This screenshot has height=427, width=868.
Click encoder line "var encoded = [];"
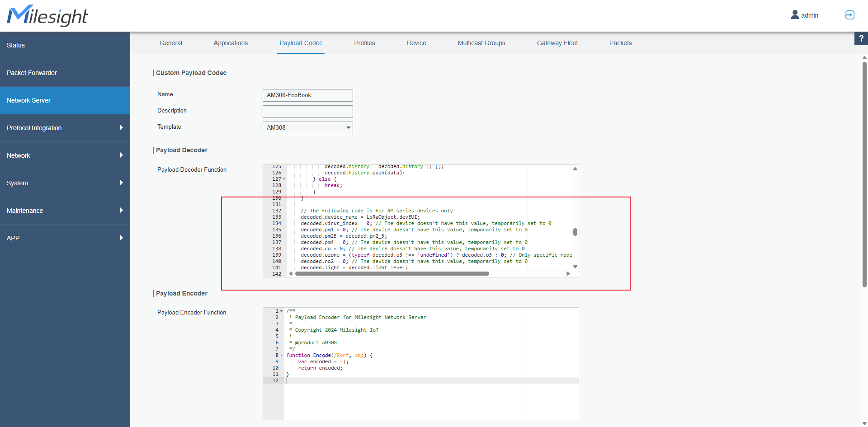(323, 362)
